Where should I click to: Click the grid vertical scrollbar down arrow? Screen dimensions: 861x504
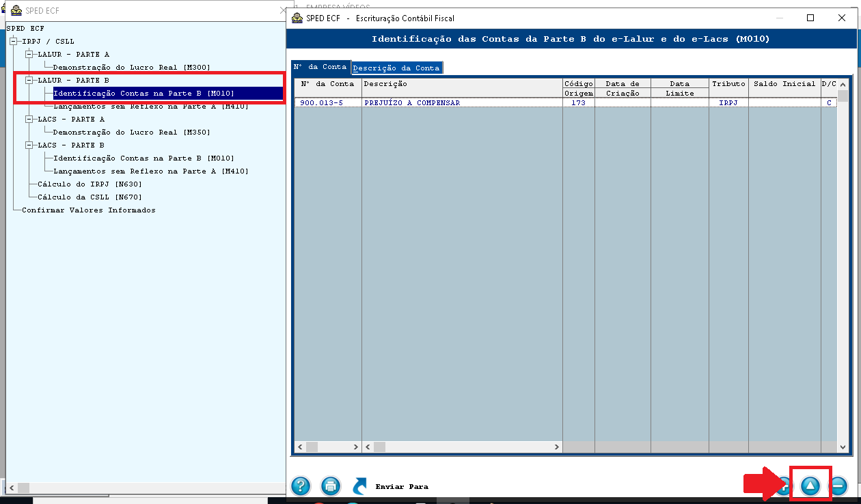pyautogui.click(x=843, y=447)
